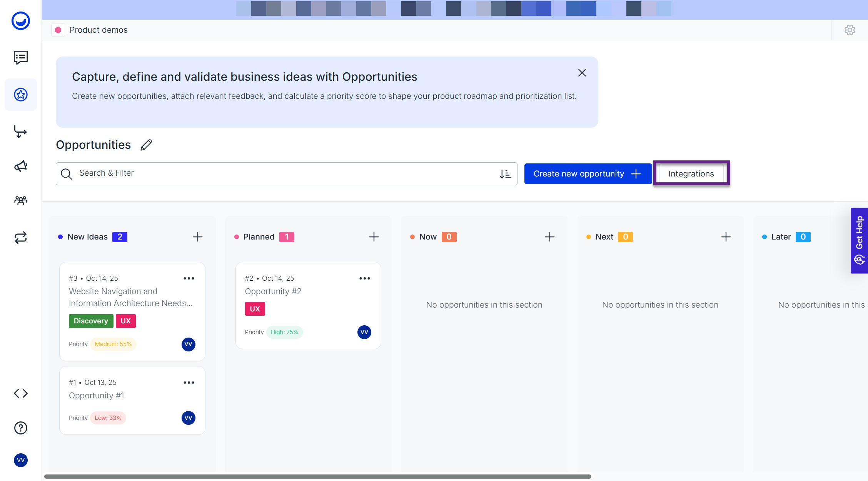Open the code embed brackets icon
868x481 pixels.
(x=21, y=393)
